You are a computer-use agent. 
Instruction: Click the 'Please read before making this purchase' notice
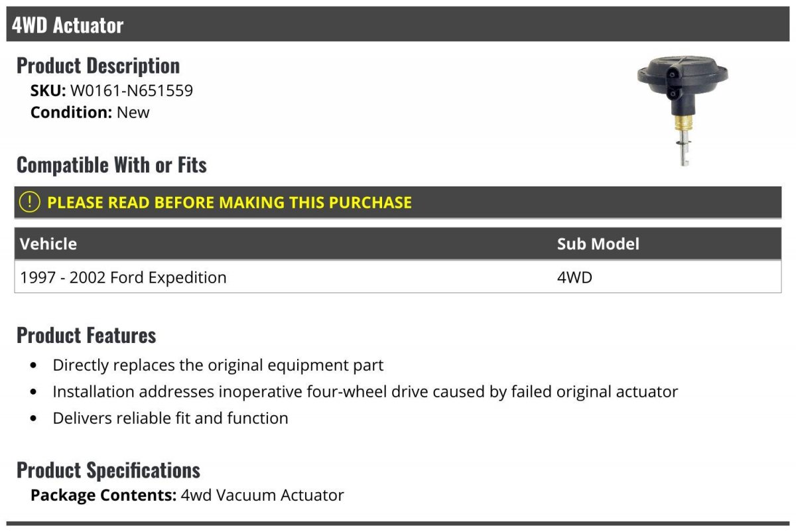click(230, 202)
